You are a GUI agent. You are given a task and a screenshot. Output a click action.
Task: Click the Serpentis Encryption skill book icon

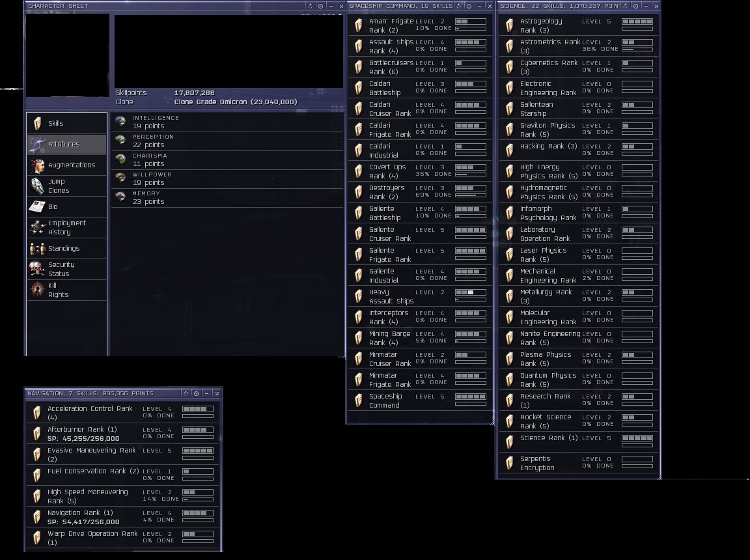509,463
